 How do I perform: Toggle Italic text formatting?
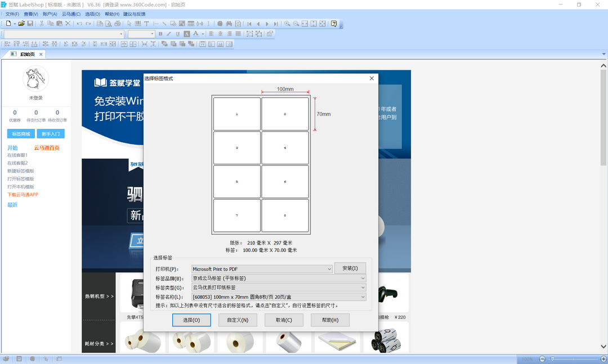pyautogui.click(x=169, y=34)
